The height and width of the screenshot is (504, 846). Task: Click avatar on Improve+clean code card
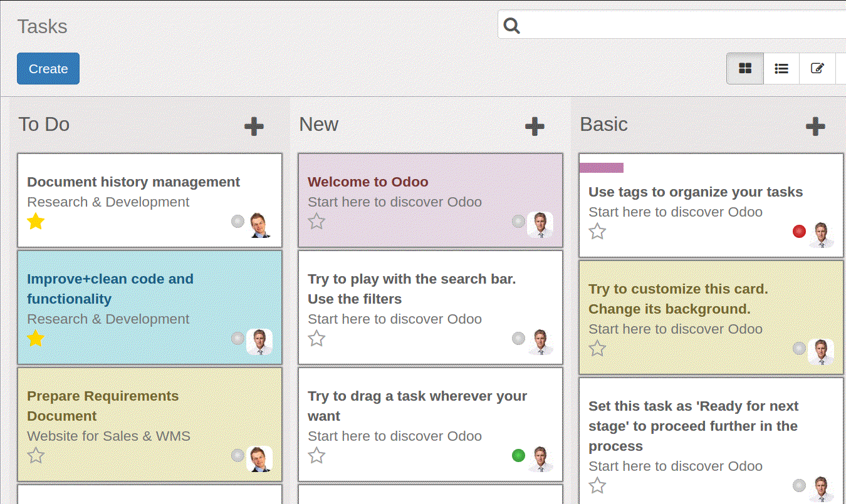[x=259, y=342]
